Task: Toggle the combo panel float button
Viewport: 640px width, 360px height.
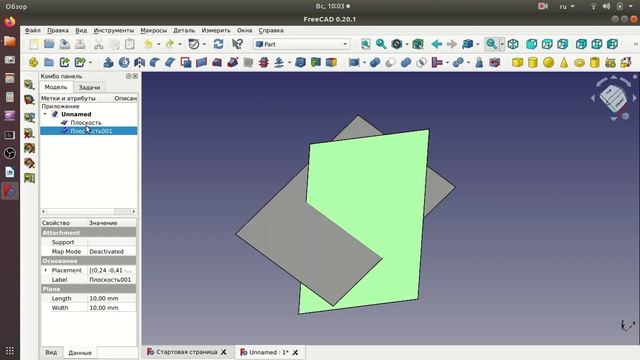Action: [129, 76]
